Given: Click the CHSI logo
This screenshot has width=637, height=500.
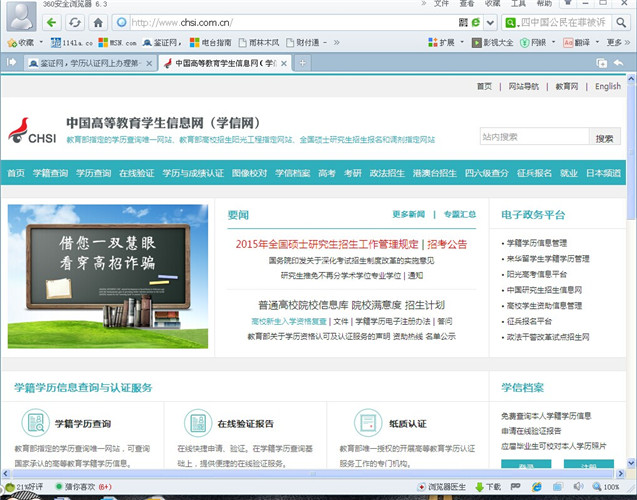Looking at the screenshot, I should click(x=32, y=131).
